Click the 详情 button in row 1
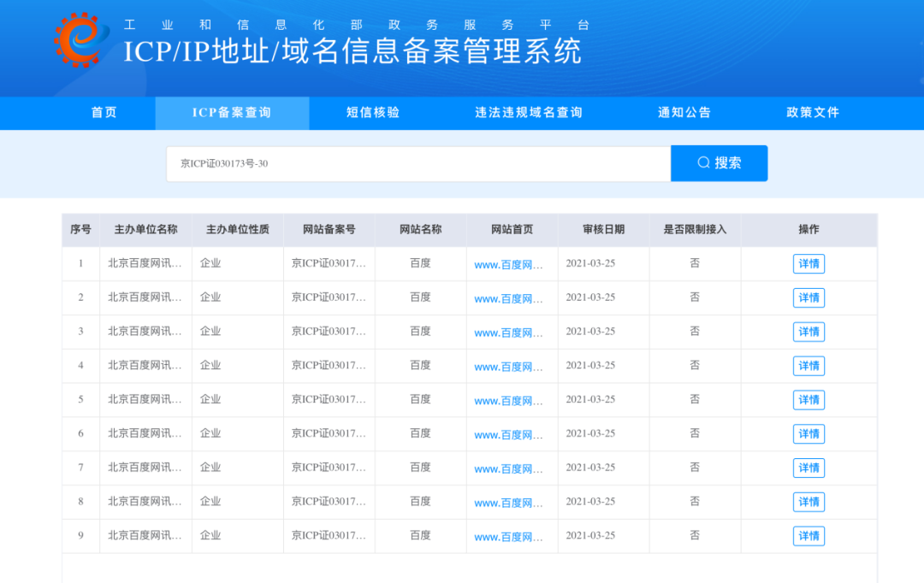Screen dimensions: 924x583 pos(808,263)
